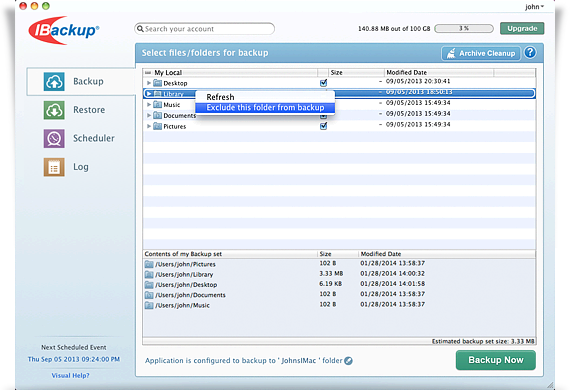Screen dimensions: 570x390
Task: Click the 3.33 MB size value of Library
Action: [x=331, y=273]
